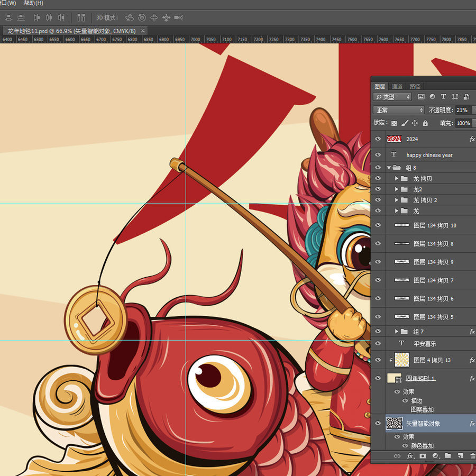476x476 pixels.
Task: Open the add layer style fx menu
Action: 410,456
